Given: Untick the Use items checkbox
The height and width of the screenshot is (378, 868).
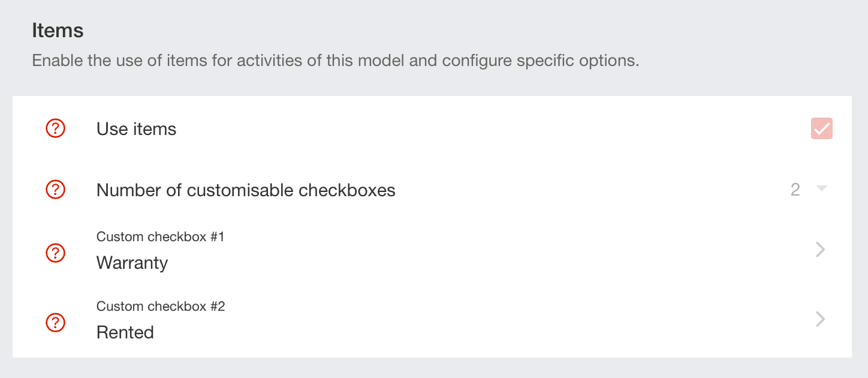Looking at the screenshot, I should [x=822, y=128].
